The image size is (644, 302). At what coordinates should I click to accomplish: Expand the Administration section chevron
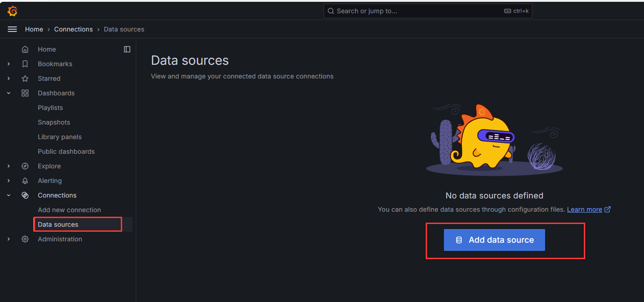coord(9,239)
